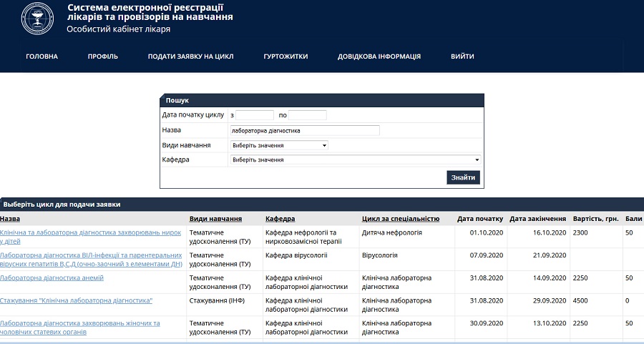Sort by Кафедра column header
The width and height of the screenshot is (644, 344).
click(280, 219)
